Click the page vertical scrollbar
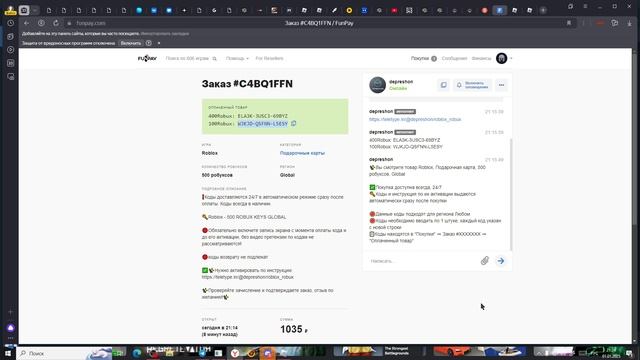This screenshot has width=640, height=360. (x=635, y=139)
